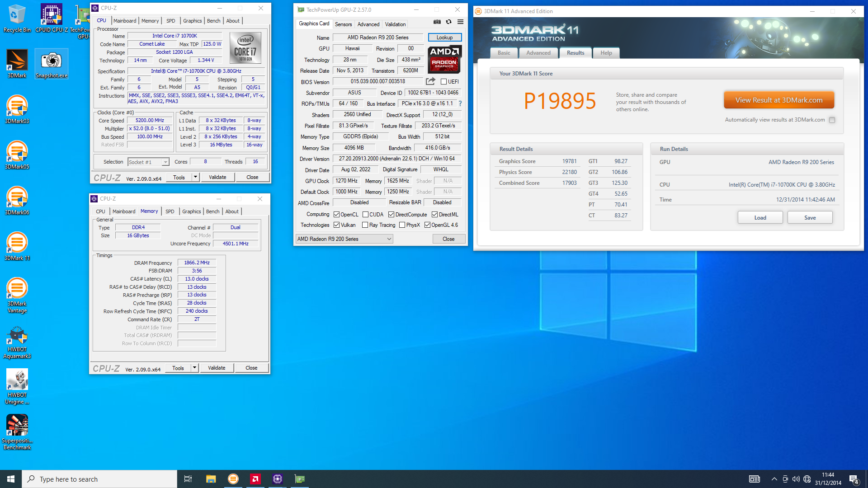The width and height of the screenshot is (868, 488).
Task: Expand the Socket #1 selection dropdown
Action: pyautogui.click(x=165, y=162)
